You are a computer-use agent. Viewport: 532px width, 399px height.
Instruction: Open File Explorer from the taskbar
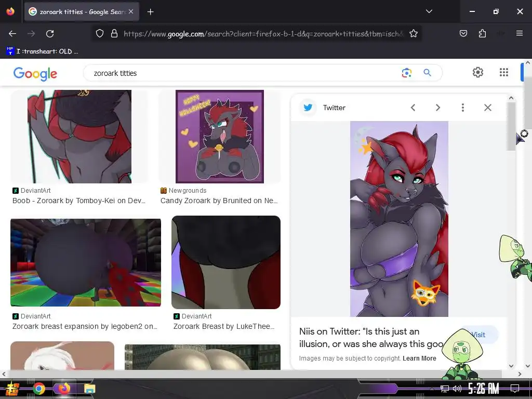(89, 389)
